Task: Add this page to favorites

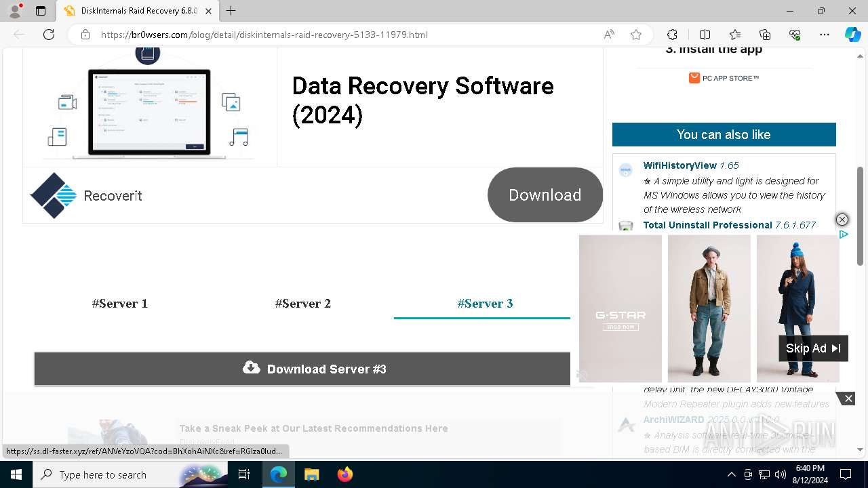Action: point(636,35)
